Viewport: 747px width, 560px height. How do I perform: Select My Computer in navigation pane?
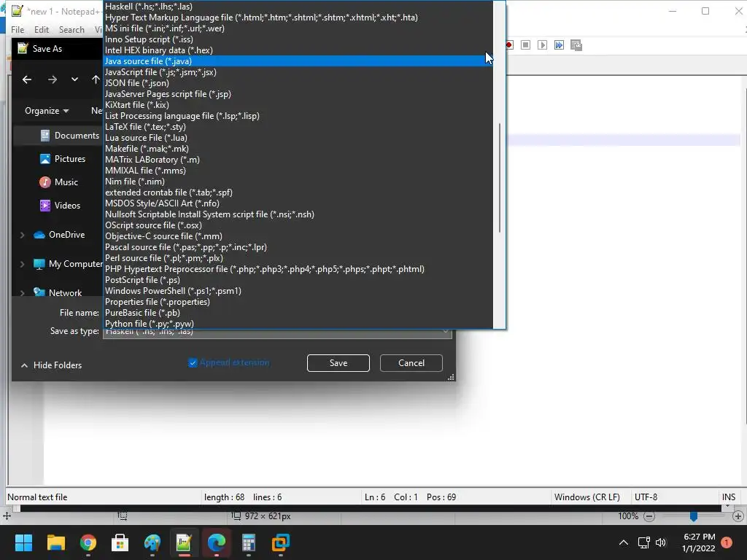click(x=68, y=264)
